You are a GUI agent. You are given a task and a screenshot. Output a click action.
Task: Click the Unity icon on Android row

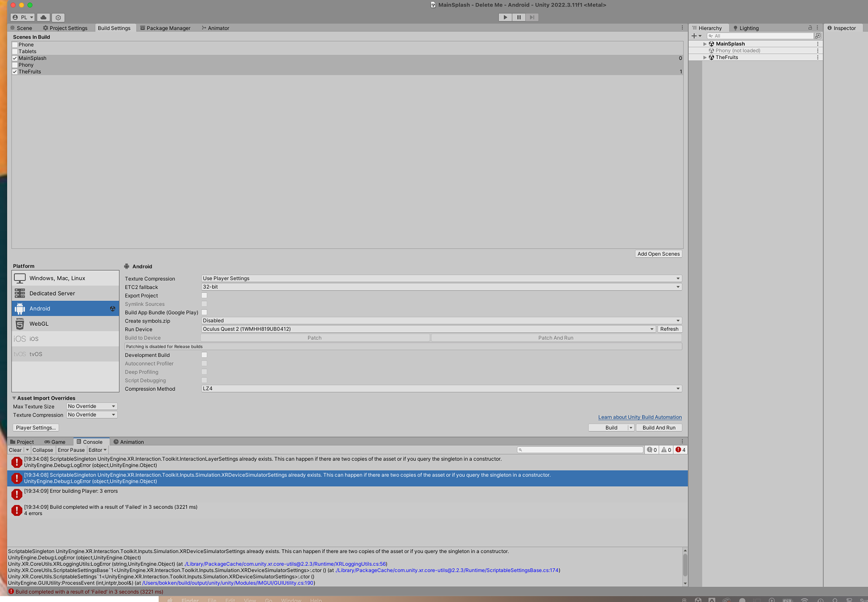click(x=113, y=309)
